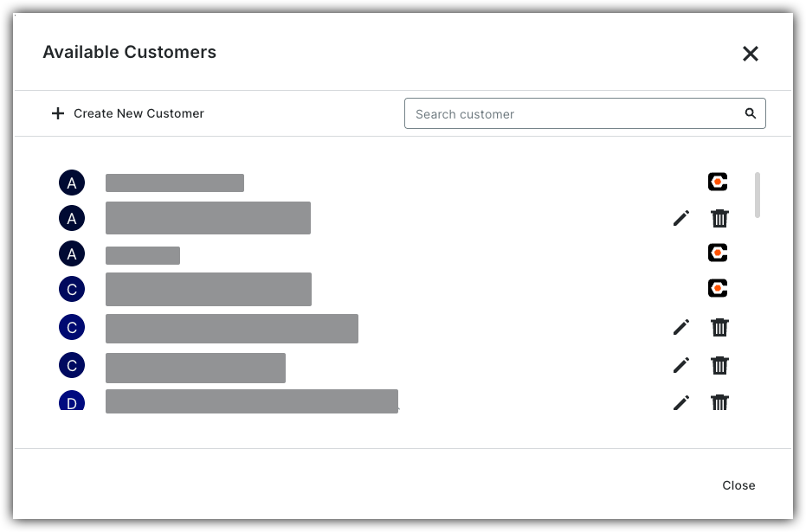
Task: Click the orange integration logo on the first C customer
Action: click(x=718, y=288)
